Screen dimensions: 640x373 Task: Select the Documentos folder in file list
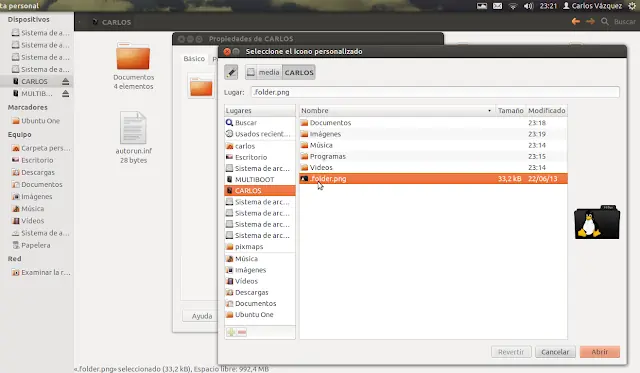pos(433,122)
